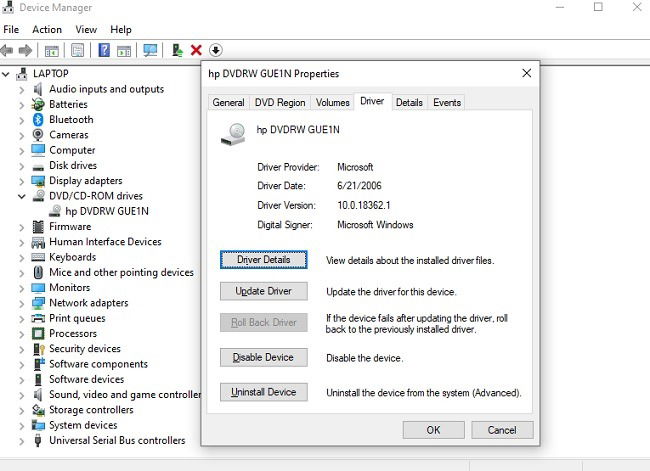This screenshot has height=471, width=650.
Task: Click the Mice and pointing devices icon
Action: [38, 272]
